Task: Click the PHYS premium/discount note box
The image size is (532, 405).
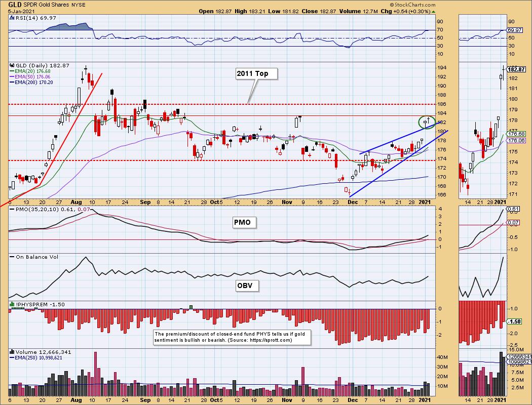Action: [x=232, y=337]
